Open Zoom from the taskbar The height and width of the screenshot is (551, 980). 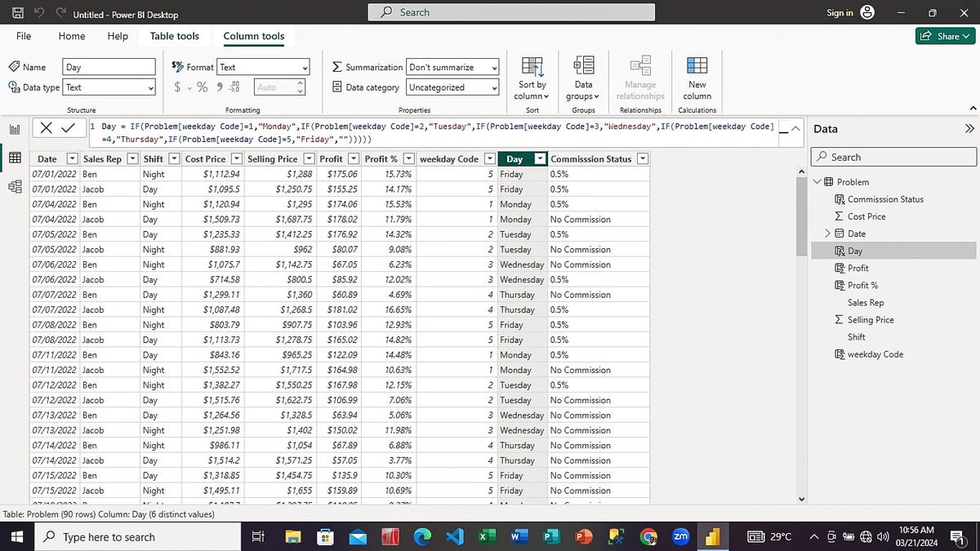pos(679,536)
